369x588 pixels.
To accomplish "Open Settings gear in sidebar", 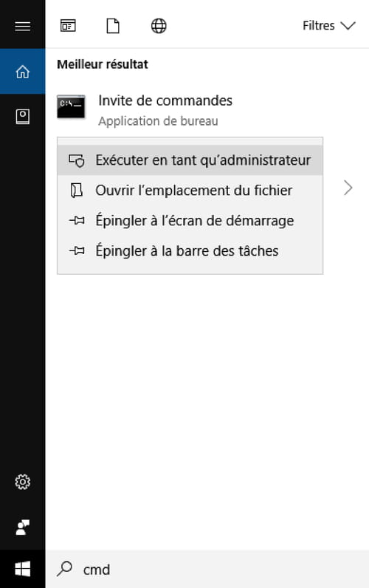I will (x=22, y=482).
